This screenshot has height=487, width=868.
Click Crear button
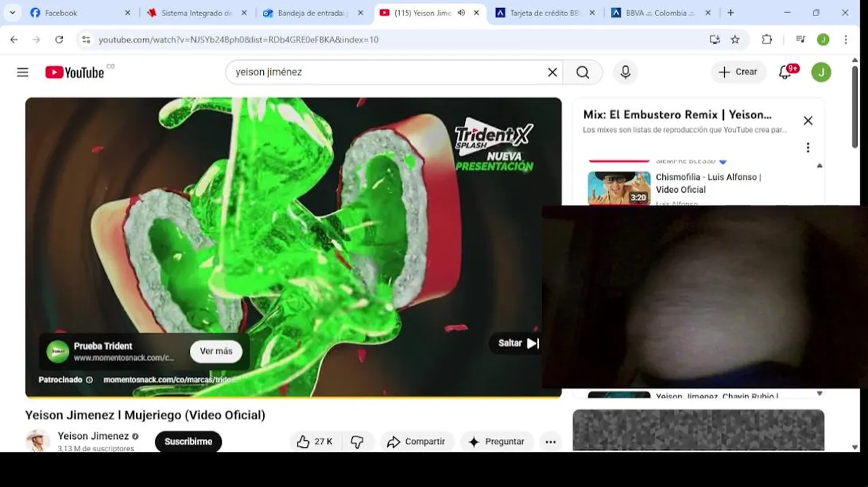(738, 72)
